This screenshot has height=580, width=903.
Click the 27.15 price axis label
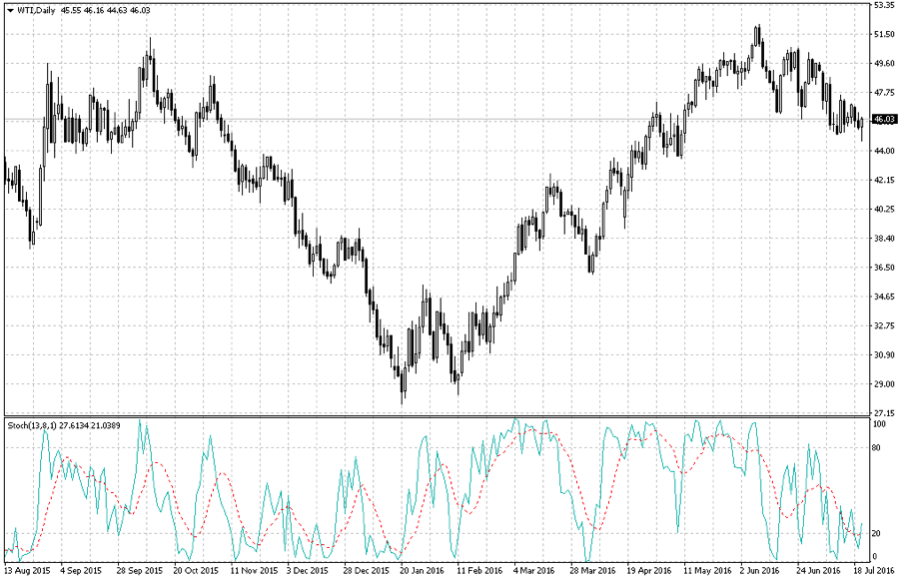coord(883,412)
